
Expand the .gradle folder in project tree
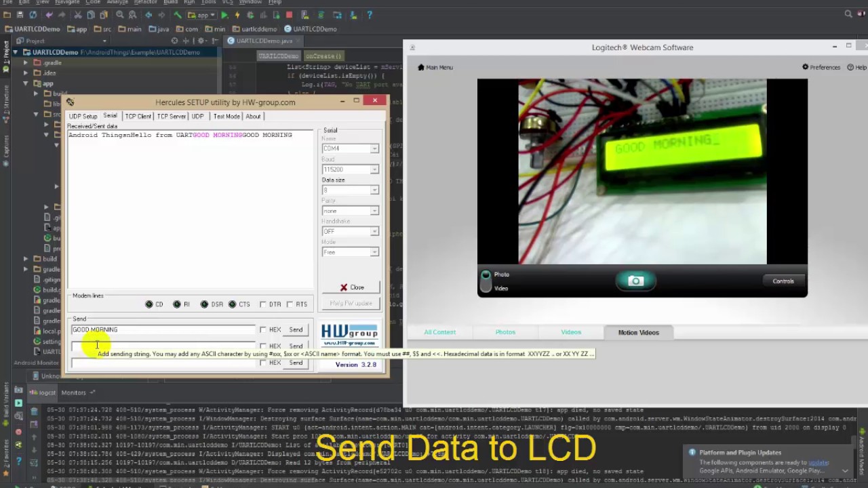click(26, 62)
